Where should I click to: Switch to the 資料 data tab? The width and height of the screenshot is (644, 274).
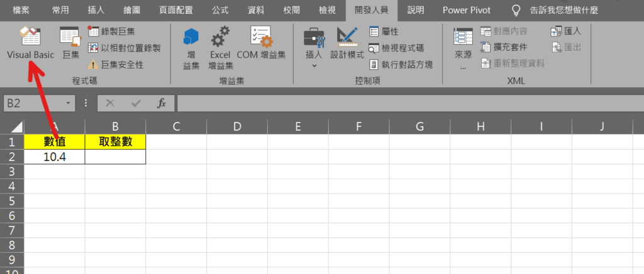[256, 10]
